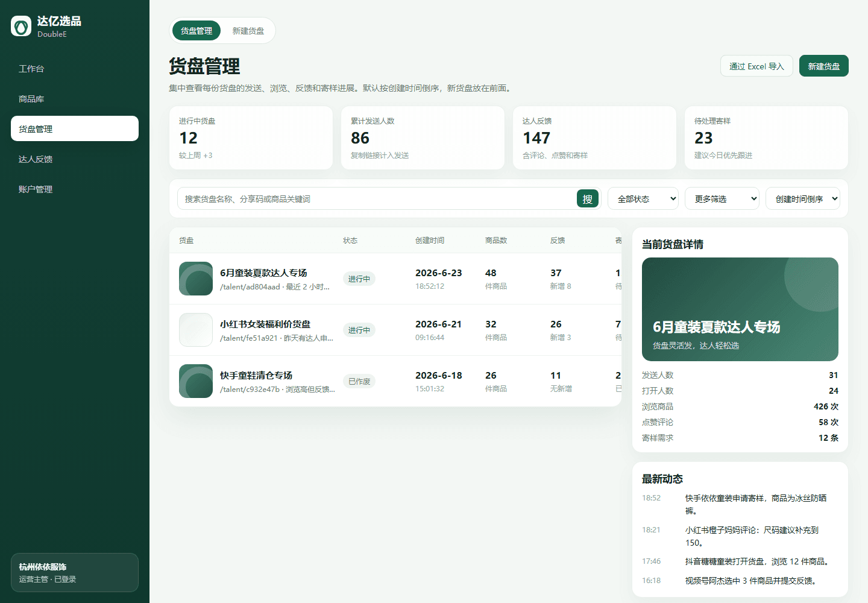Click the date 2026-6-18
868x603 pixels.
tap(439, 375)
